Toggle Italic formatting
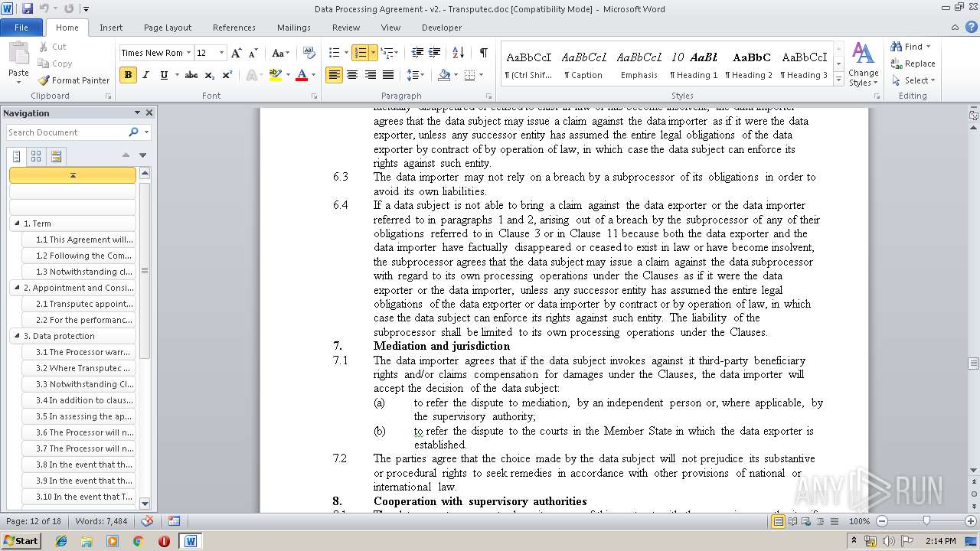Screen dimensions: 980x551 (145, 75)
